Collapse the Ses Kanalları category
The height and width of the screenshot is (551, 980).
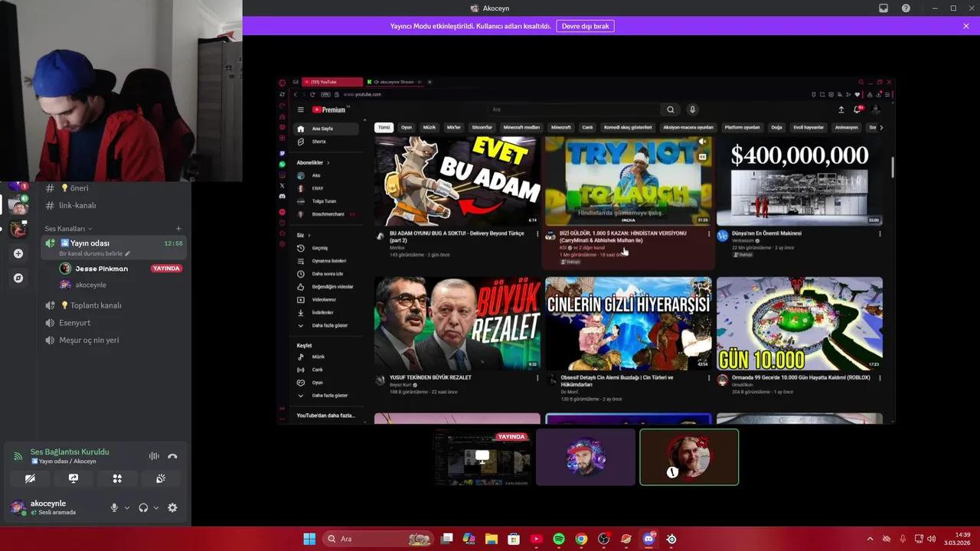point(68,229)
